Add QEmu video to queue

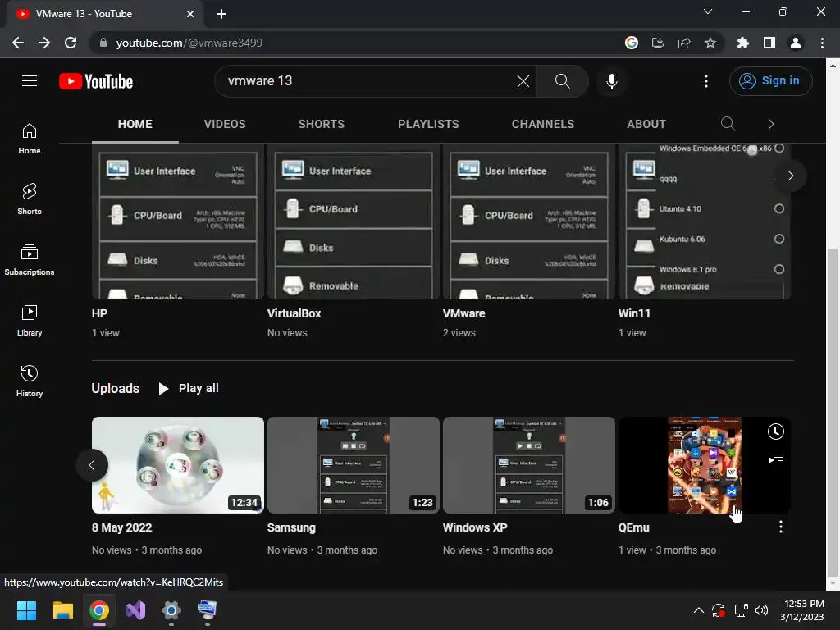pyautogui.click(x=775, y=458)
